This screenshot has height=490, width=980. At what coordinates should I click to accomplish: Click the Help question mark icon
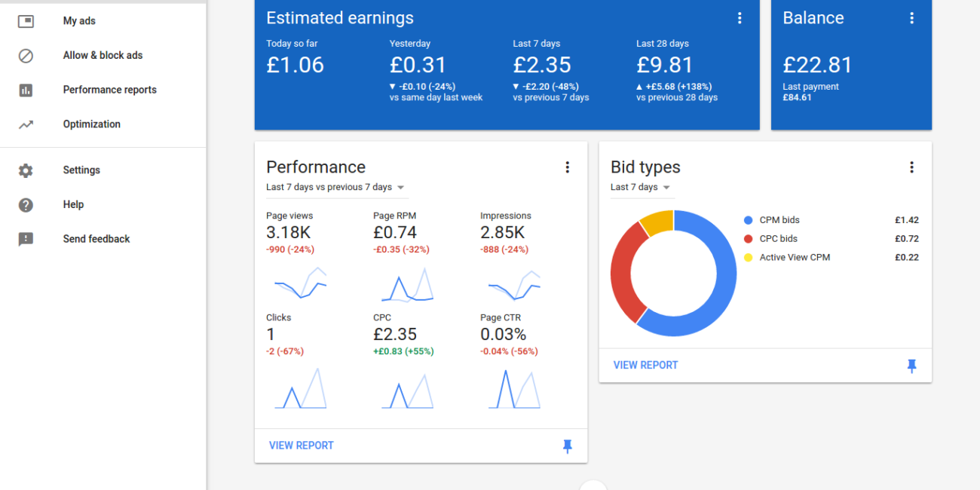pyautogui.click(x=26, y=205)
